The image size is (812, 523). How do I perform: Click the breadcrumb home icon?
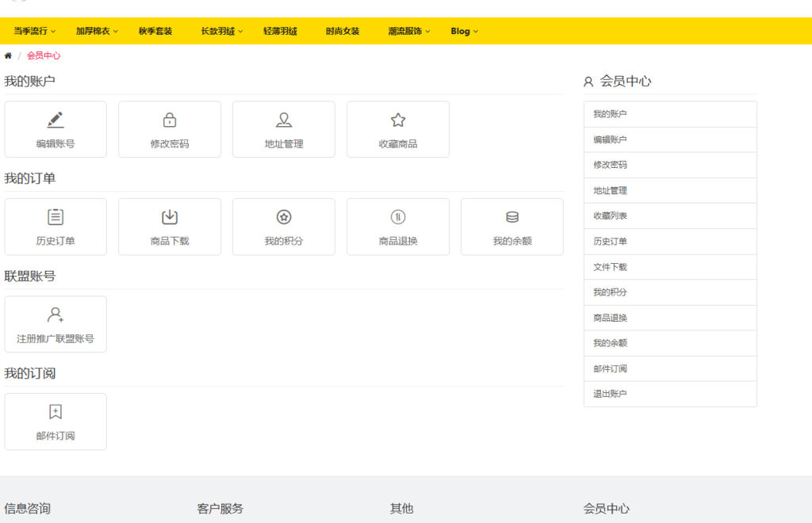click(x=7, y=55)
